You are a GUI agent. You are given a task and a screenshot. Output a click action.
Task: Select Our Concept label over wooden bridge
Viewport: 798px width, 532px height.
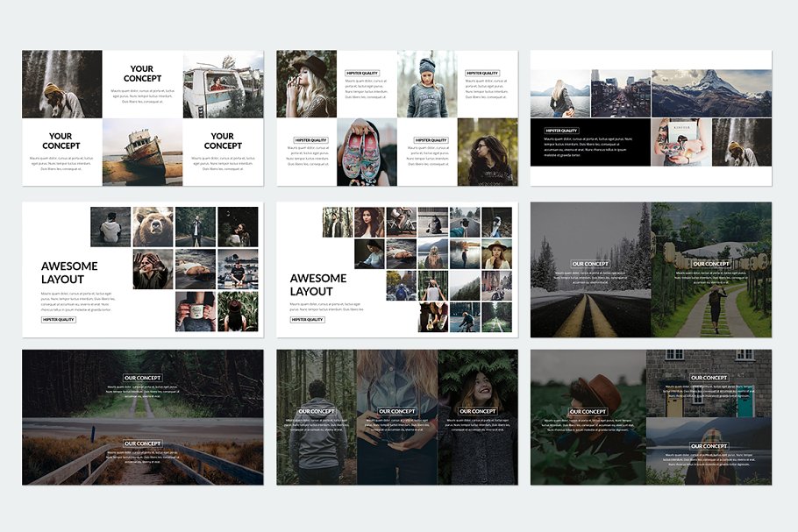click(x=142, y=443)
